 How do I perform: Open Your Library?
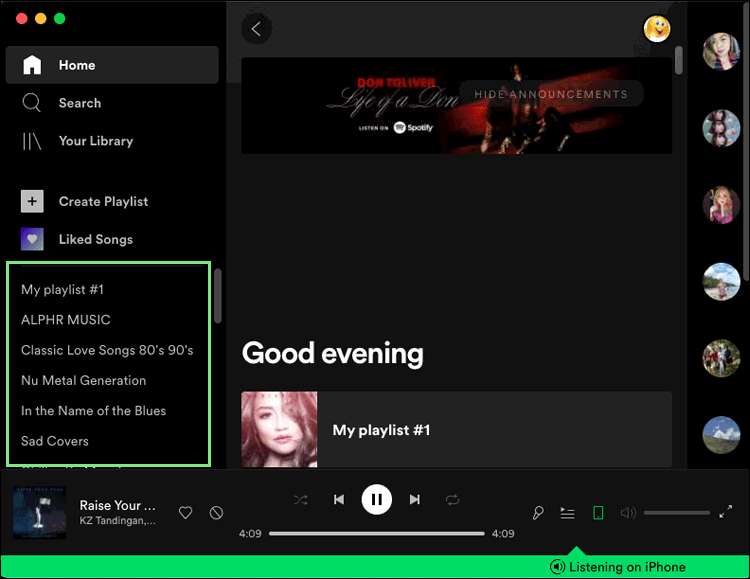tap(96, 141)
